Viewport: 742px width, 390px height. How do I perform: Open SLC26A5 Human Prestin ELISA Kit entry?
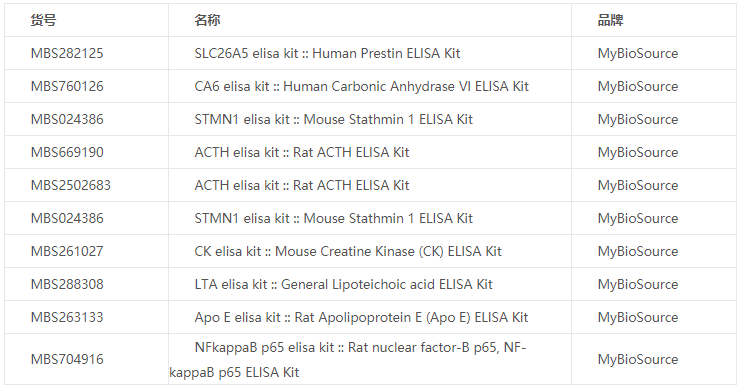(x=327, y=53)
